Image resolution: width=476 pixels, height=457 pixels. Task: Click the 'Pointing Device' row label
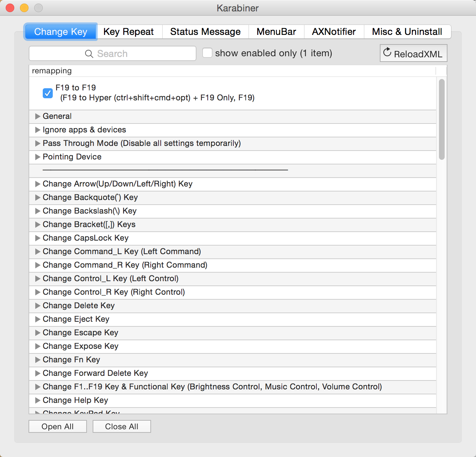pos(72,157)
